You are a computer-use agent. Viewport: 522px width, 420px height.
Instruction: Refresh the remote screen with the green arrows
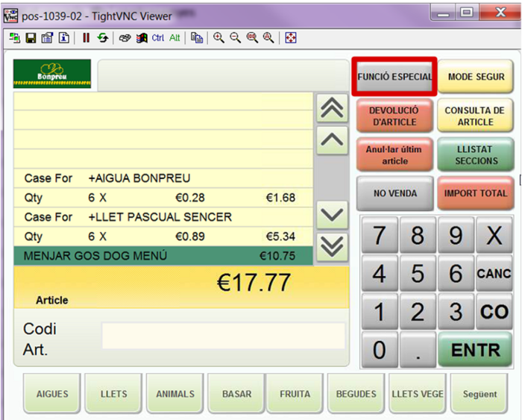coord(102,38)
